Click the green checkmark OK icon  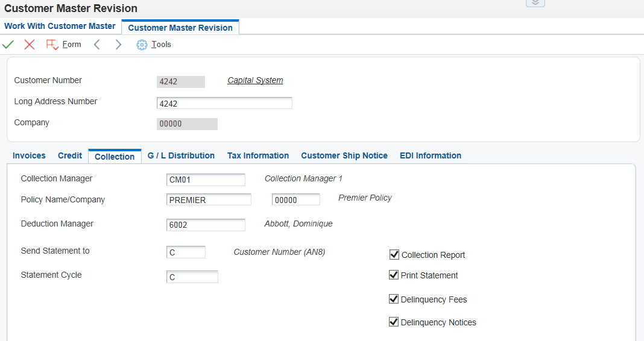point(8,45)
